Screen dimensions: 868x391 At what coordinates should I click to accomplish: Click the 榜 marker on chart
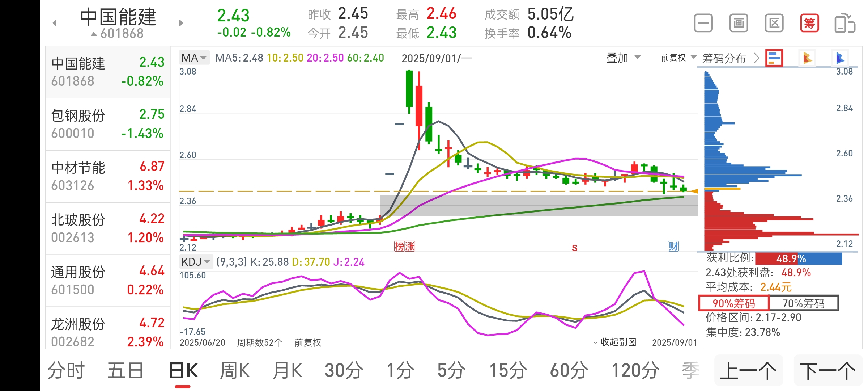(x=399, y=247)
